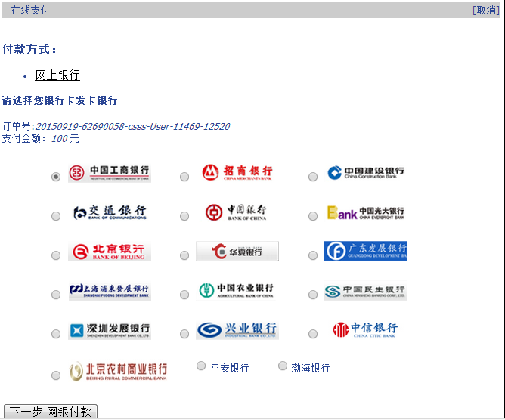Click the China Everbright Bank (中国光大银行) logo
Viewport: 505px width, 420px height.
click(x=366, y=212)
